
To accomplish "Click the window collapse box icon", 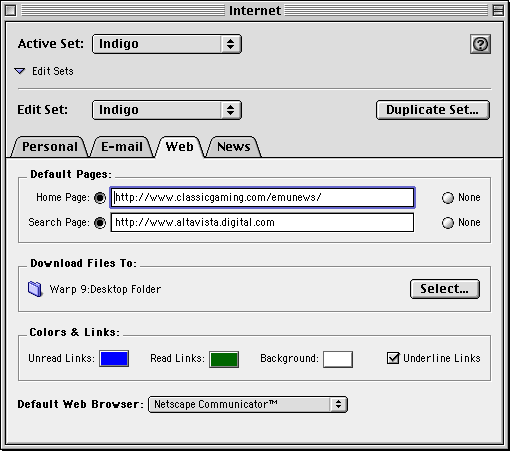I will pyautogui.click(x=498, y=10).
